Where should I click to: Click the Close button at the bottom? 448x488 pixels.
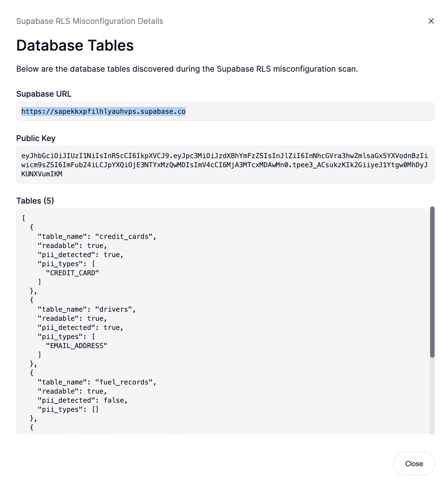pyautogui.click(x=414, y=463)
